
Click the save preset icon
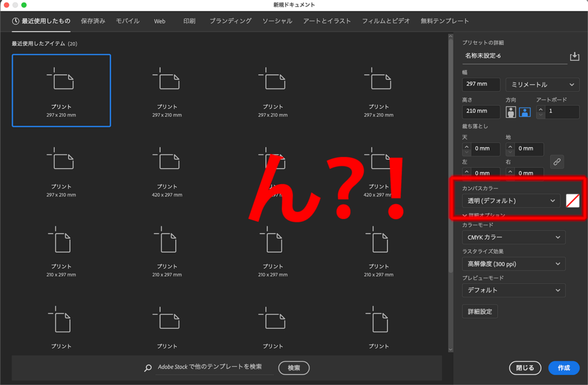[x=574, y=56]
